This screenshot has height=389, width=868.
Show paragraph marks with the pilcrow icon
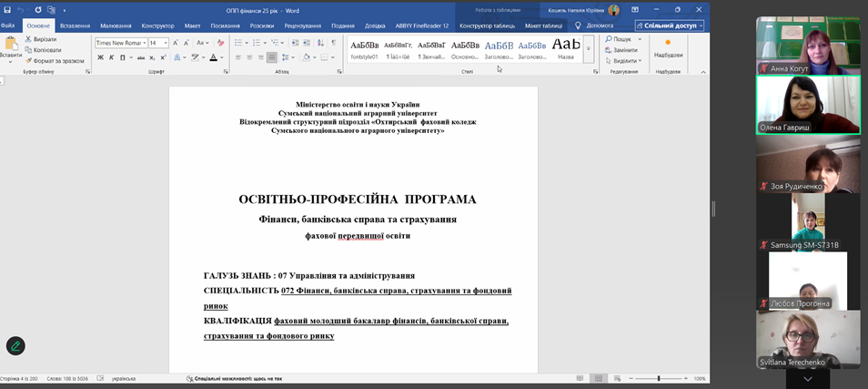[333, 43]
